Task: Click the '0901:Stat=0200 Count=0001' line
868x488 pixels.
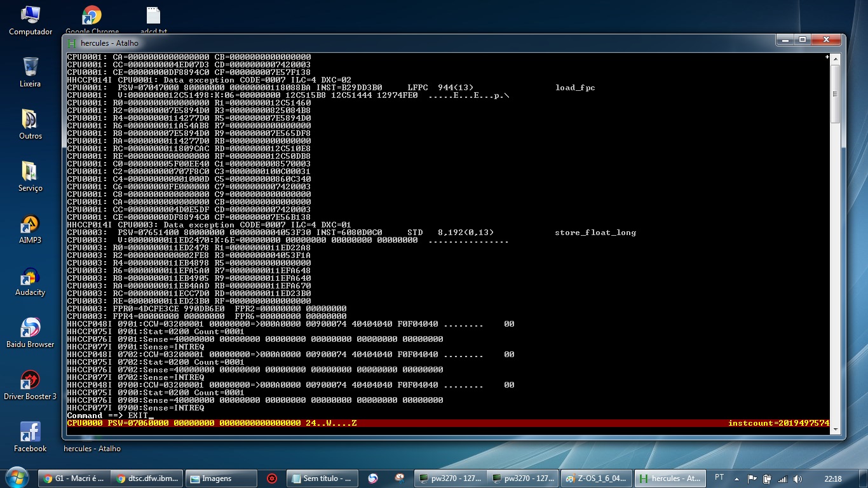Action: coord(156,332)
